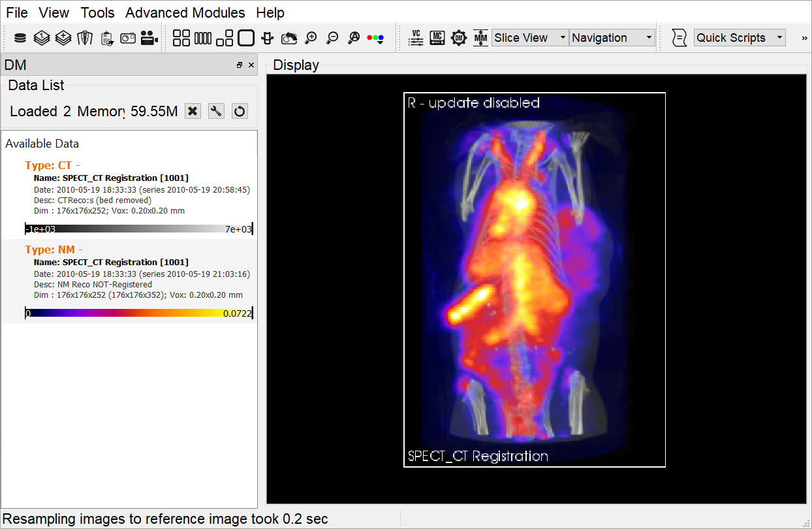
Task: Click the database stack icon in toolbar
Action: [x=20, y=38]
